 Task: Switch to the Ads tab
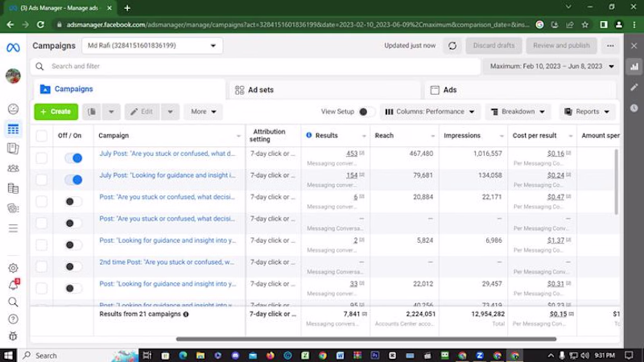click(x=450, y=90)
